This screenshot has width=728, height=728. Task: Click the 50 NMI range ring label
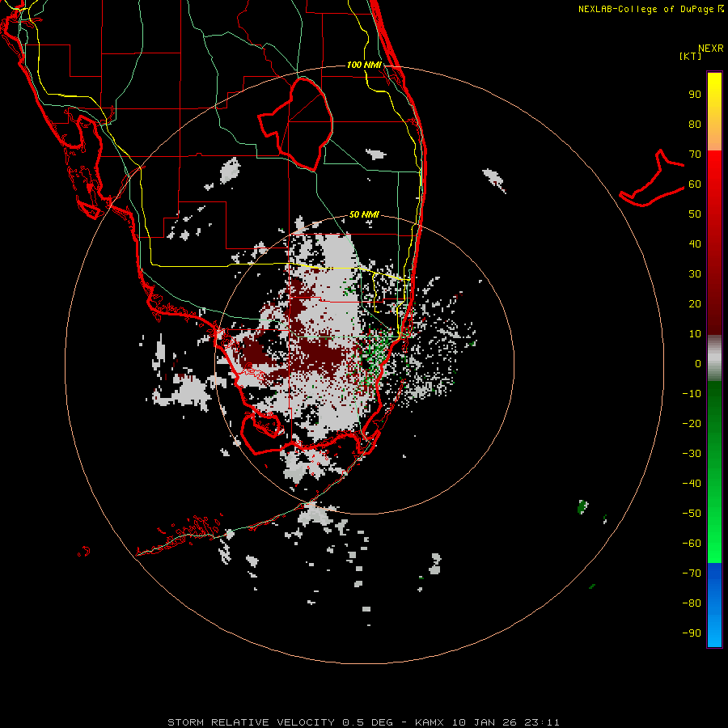pyautogui.click(x=364, y=214)
